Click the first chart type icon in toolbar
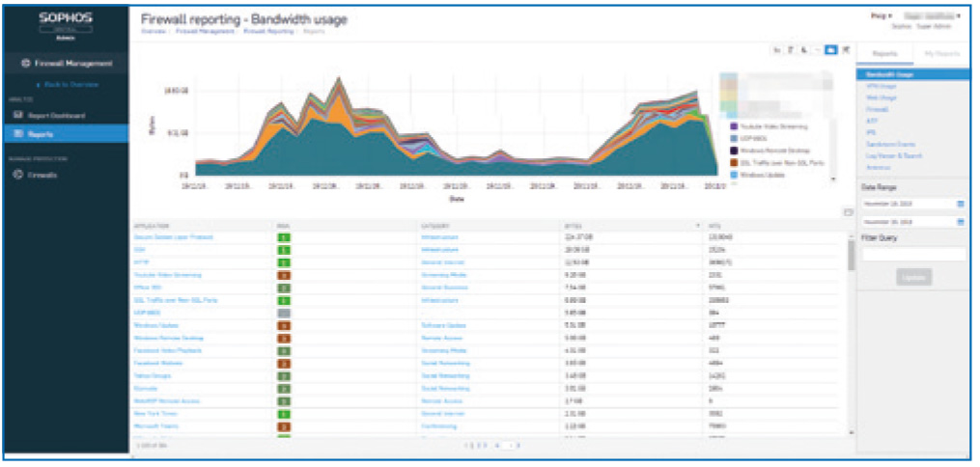 776,49
